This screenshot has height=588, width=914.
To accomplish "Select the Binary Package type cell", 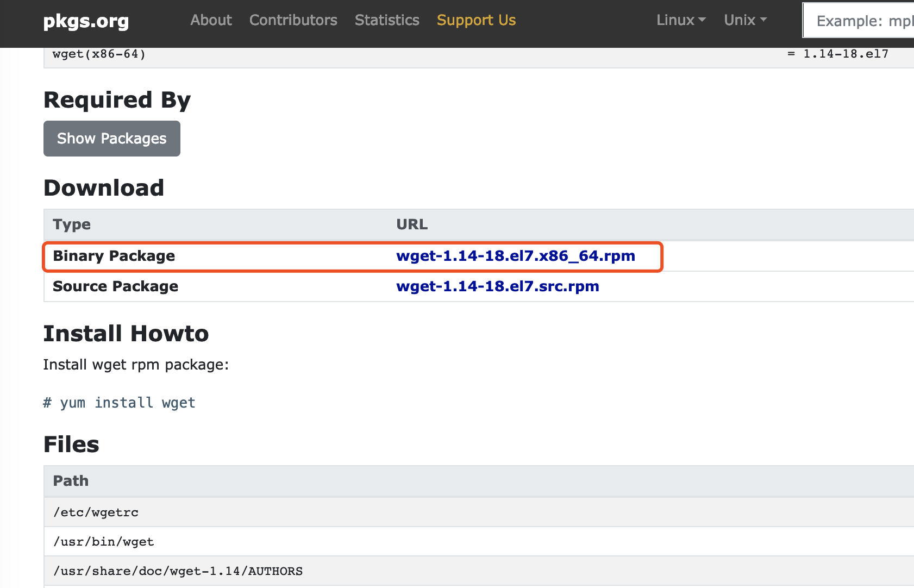I will coord(114,256).
